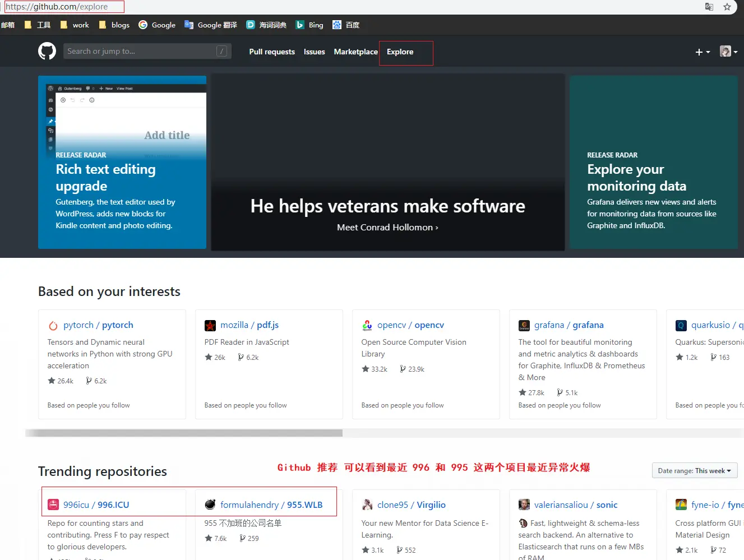View forks of 955.WLB showing 259
744x560 pixels.
pos(249,538)
